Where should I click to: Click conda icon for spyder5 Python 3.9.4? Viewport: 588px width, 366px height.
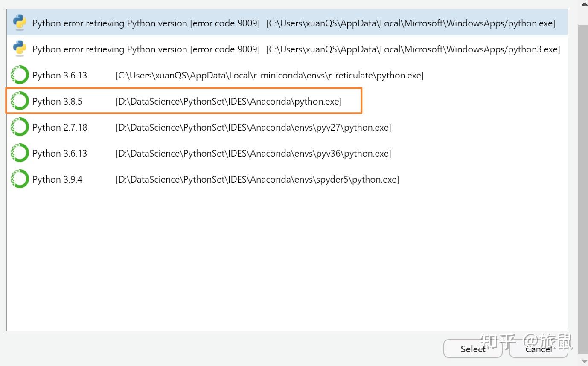click(20, 179)
